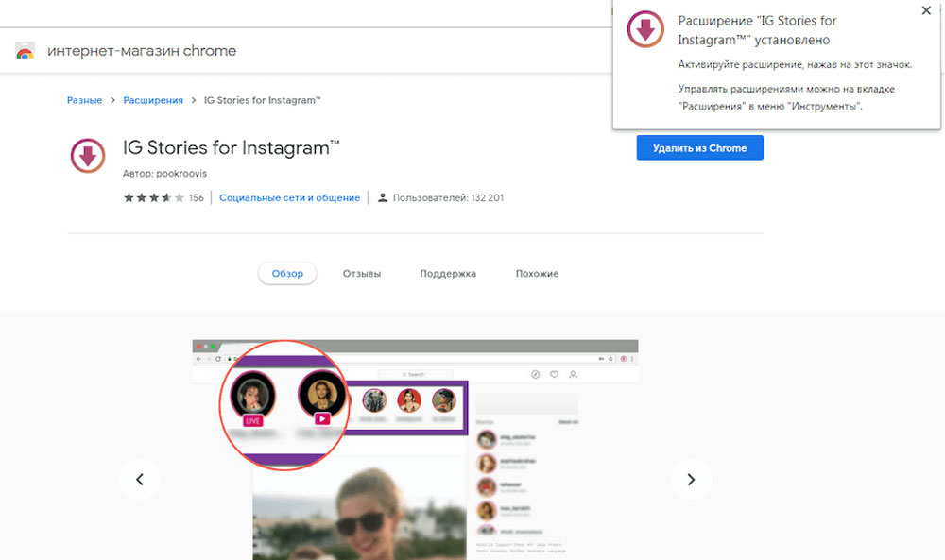Show next screenshot with right arrow
This screenshot has height=560, width=945.
(692, 480)
